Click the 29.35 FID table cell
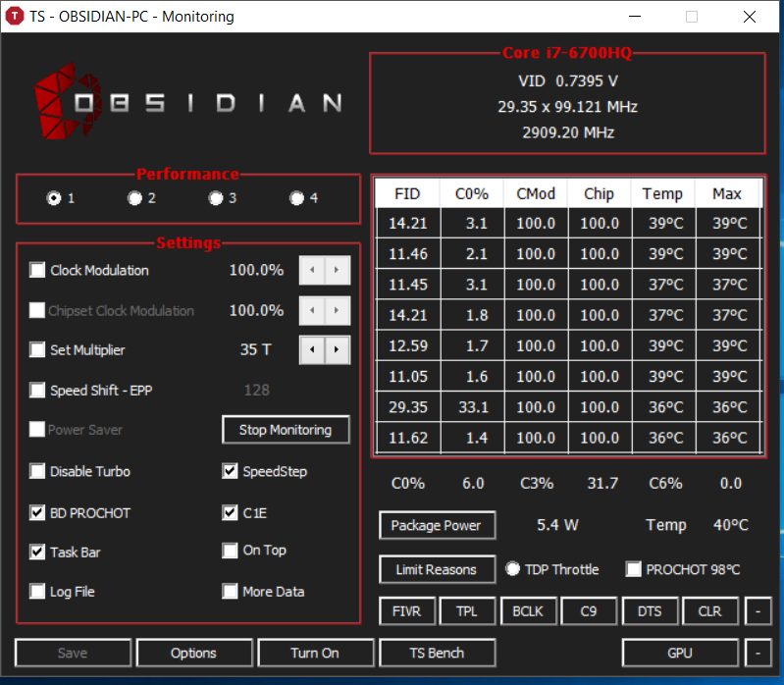The width and height of the screenshot is (784, 685). pyautogui.click(x=408, y=407)
